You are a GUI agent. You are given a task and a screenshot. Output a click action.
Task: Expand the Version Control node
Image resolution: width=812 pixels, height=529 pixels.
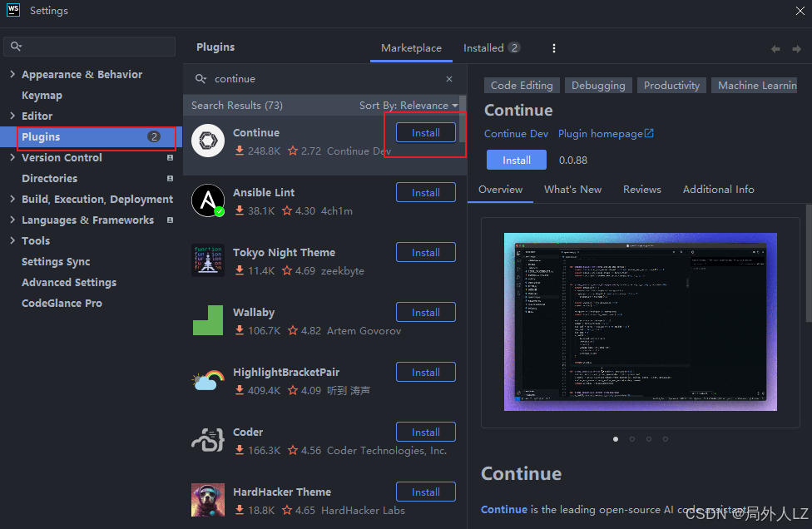point(12,157)
